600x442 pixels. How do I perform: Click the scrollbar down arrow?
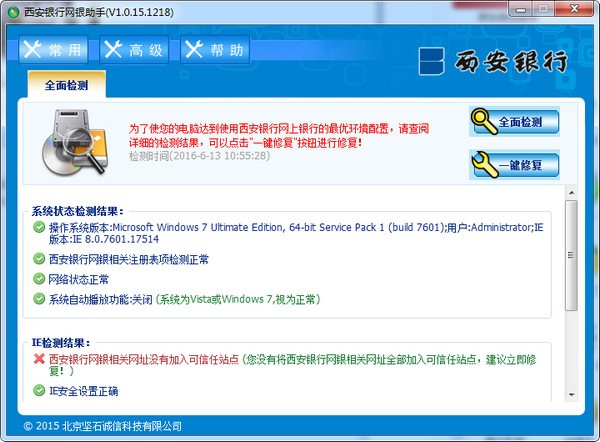tap(571, 395)
